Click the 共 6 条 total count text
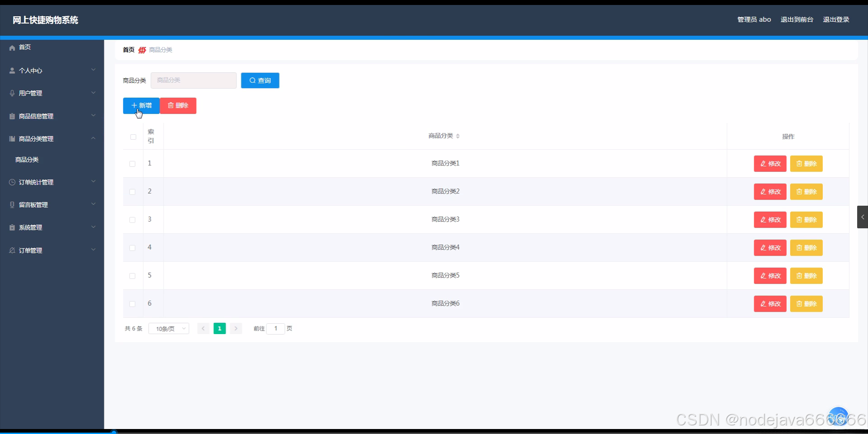 (x=133, y=329)
